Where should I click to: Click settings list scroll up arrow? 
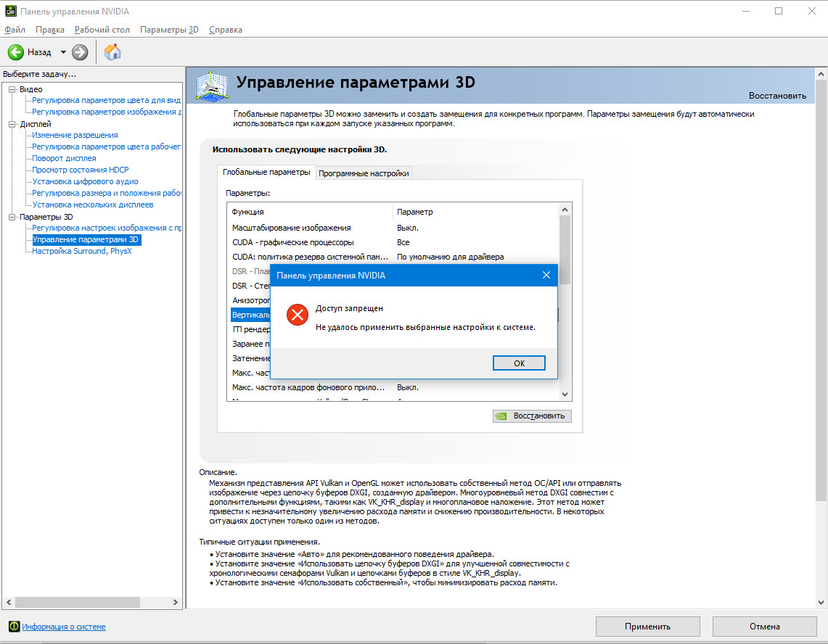[565, 210]
